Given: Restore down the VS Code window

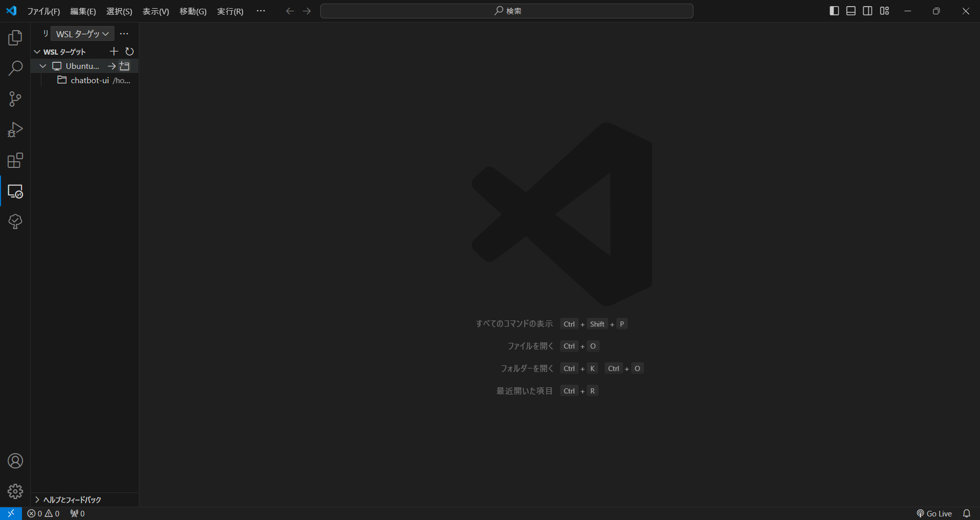Looking at the screenshot, I should click(936, 11).
